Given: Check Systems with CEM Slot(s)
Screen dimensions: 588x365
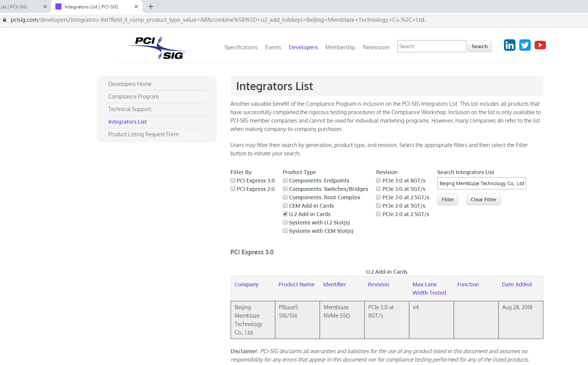Looking at the screenshot, I should click(x=285, y=231).
